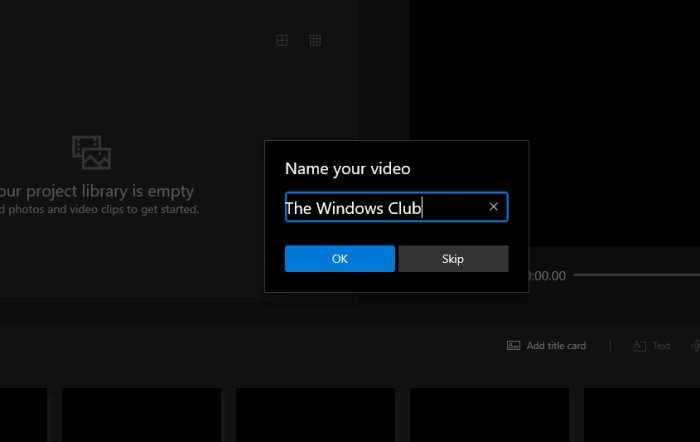Select the third empty storyboard slot
Viewport: 700px width, 442px height.
(x=316, y=415)
